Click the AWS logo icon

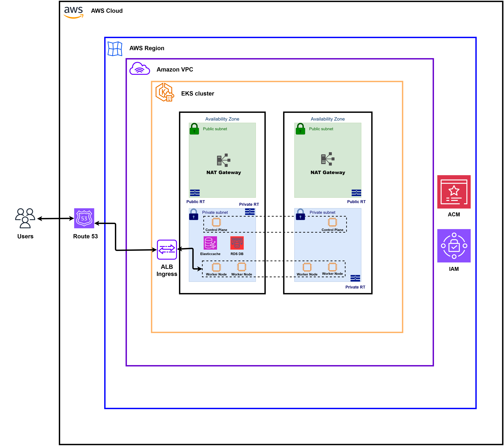click(73, 13)
